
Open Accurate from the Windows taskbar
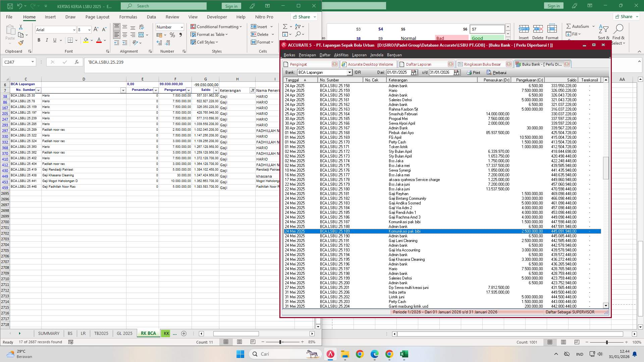point(330,354)
